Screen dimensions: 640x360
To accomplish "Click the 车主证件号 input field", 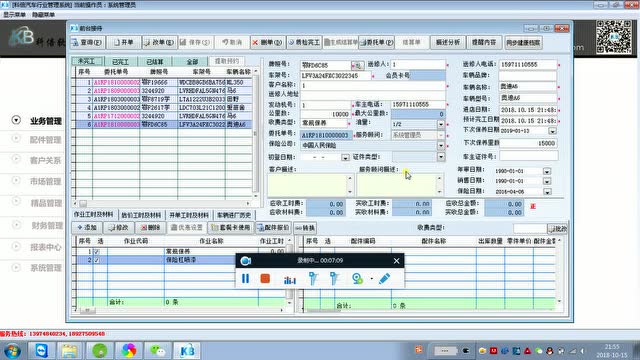I will [528, 156].
